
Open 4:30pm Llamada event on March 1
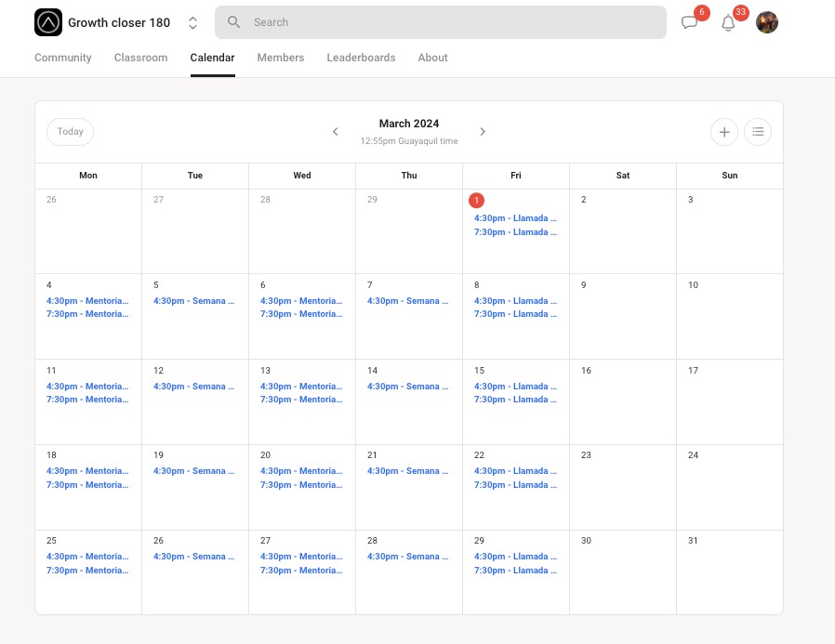(515, 218)
